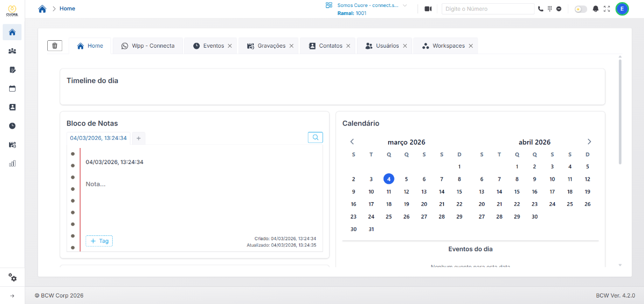Close the Contatos tab

(x=348, y=46)
